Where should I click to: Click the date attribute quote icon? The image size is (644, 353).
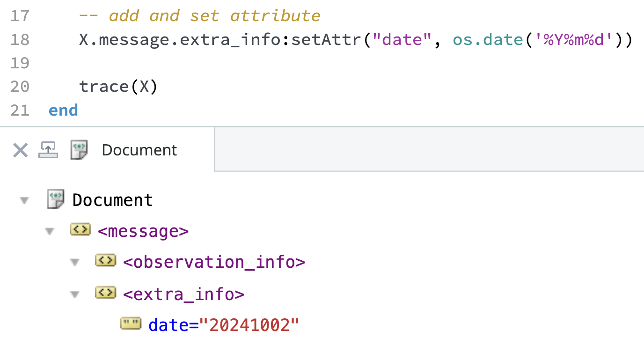coord(131,324)
